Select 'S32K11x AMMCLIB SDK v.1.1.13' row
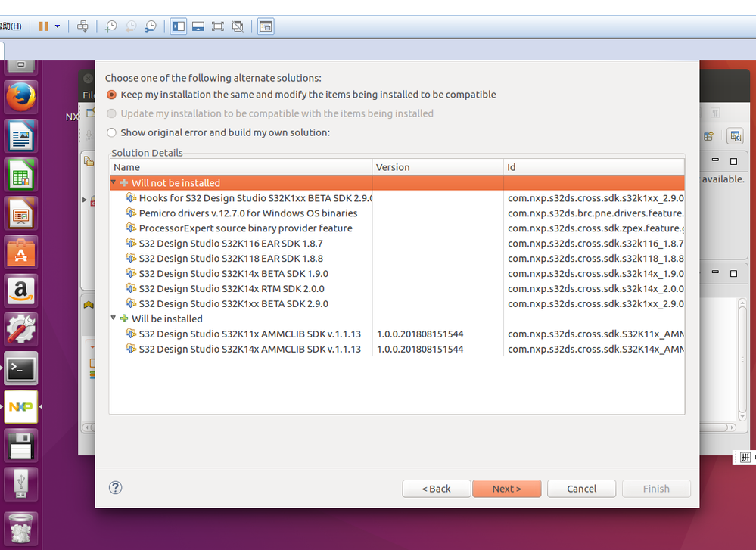This screenshot has height=550, width=756. tap(397, 334)
